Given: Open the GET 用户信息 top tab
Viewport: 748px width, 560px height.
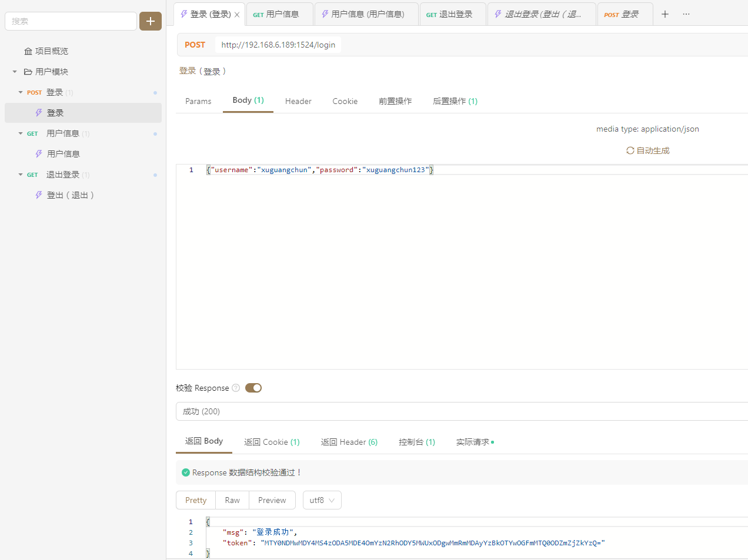Looking at the screenshot, I should point(279,14).
